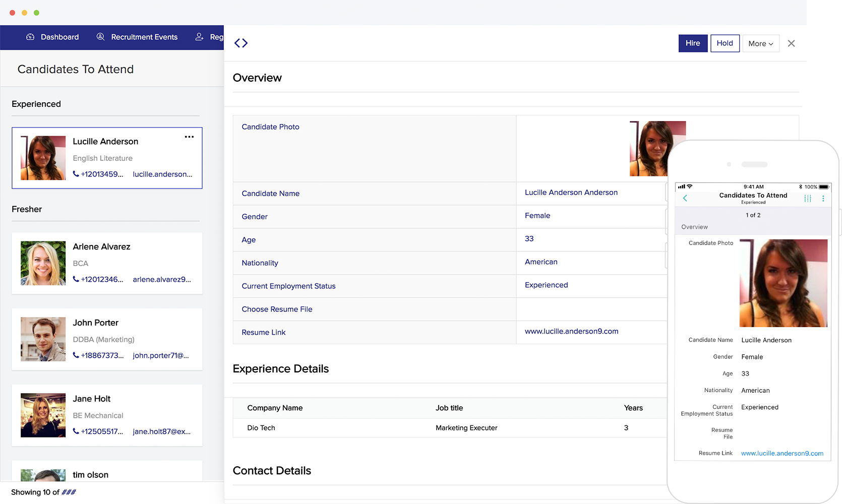Call Lucille Anderson's phone number +12013459
The height and width of the screenshot is (504, 842).
coord(98,174)
